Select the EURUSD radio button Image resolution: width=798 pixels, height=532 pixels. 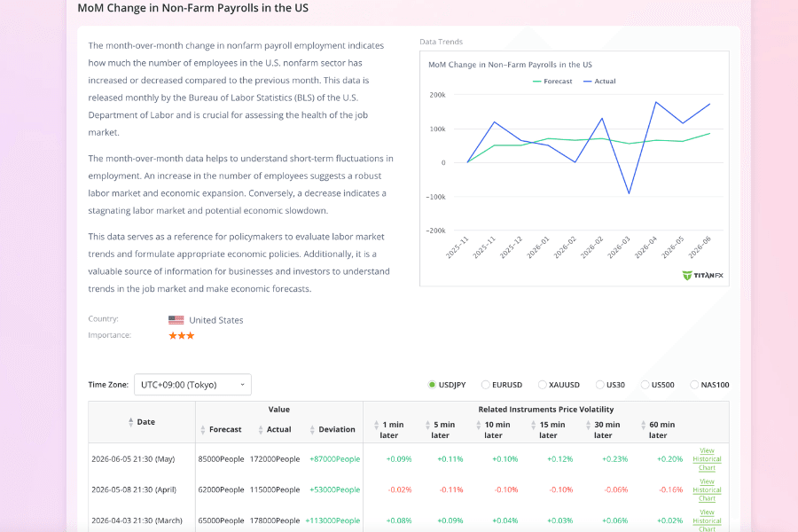coord(486,385)
